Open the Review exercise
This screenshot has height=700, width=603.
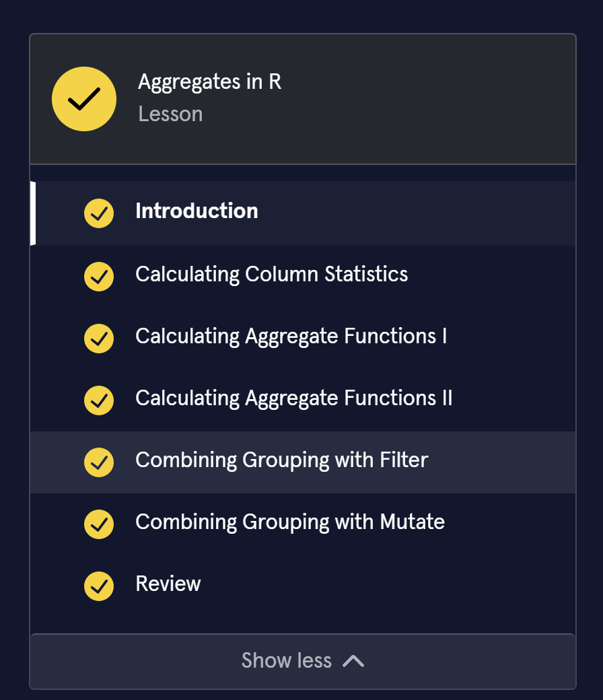[168, 584]
